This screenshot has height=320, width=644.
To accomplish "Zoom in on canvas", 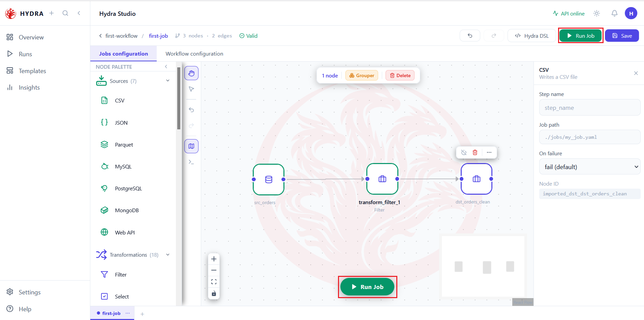I will (x=214, y=259).
